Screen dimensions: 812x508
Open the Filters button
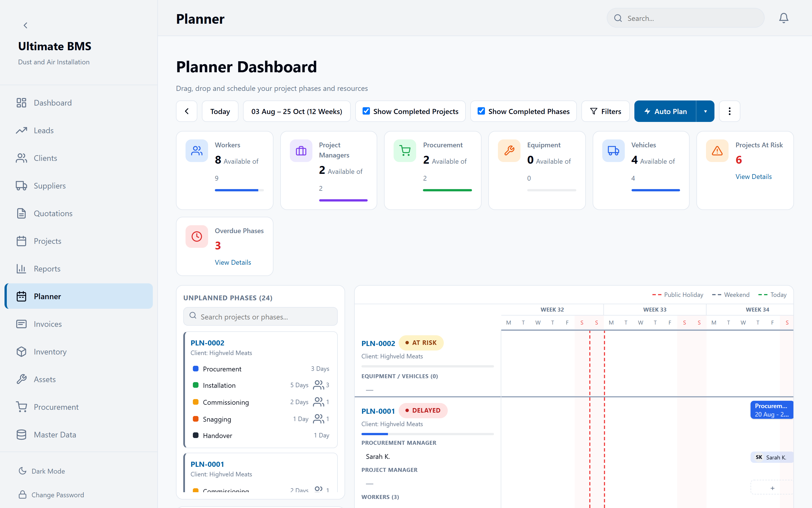click(605, 111)
